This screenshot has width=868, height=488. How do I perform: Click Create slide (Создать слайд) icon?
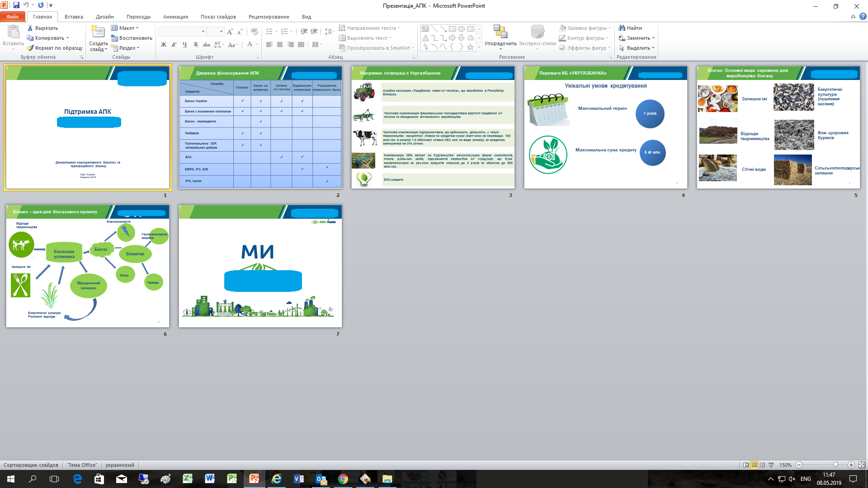pyautogui.click(x=98, y=32)
